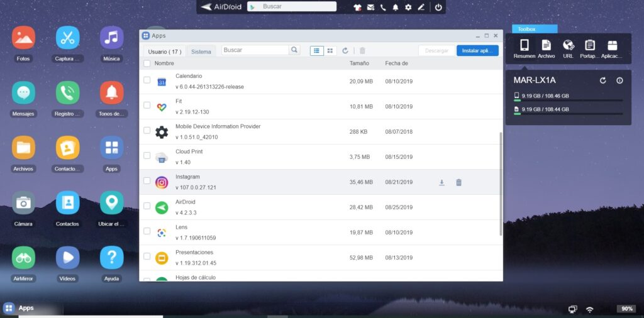
Task: Refresh the MAR-LX1A device info
Action: point(603,80)
